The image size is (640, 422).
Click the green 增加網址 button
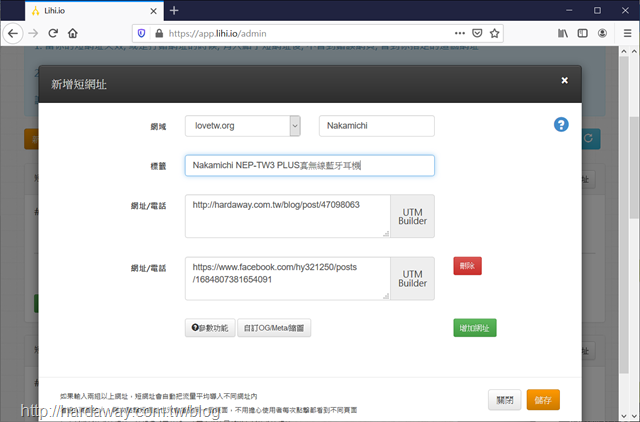coord(475,328)
